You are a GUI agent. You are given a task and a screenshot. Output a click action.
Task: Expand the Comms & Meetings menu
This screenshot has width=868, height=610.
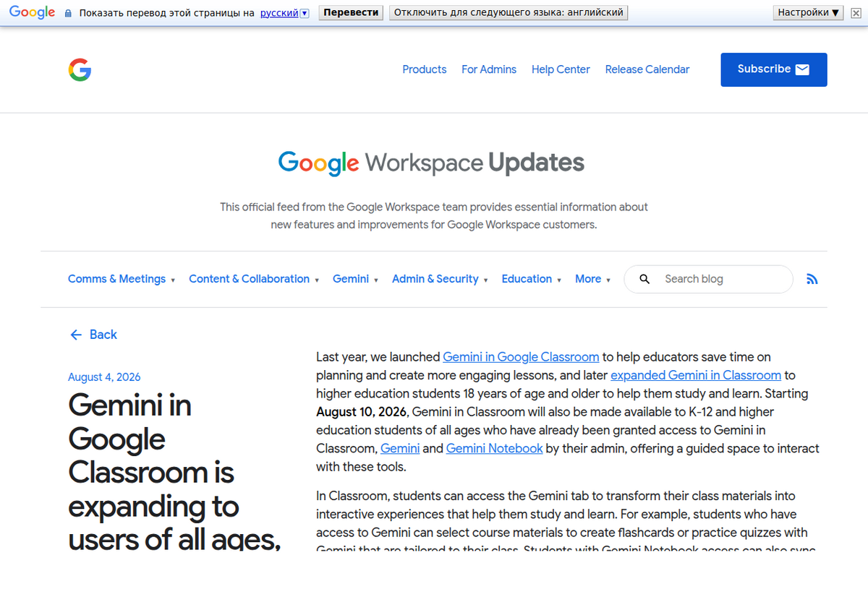coord(122,279)
